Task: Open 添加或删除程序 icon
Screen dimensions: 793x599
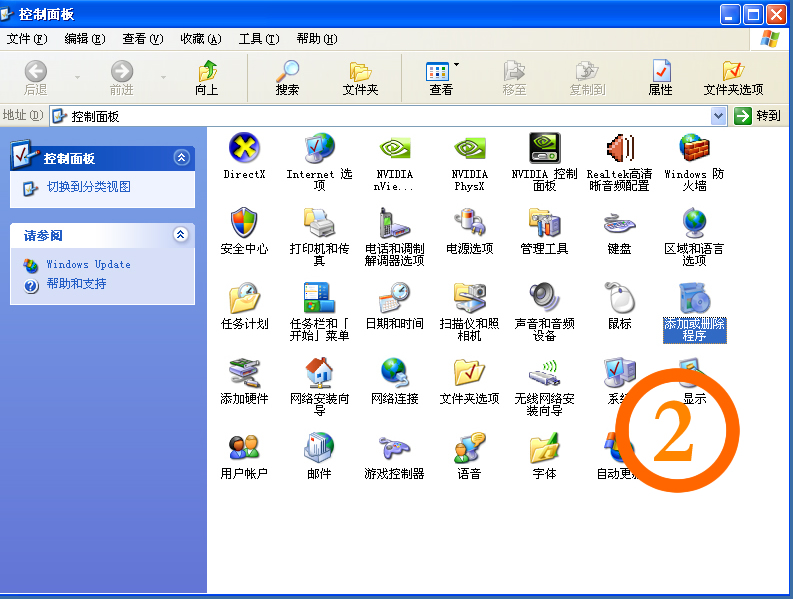Action: 694,299
